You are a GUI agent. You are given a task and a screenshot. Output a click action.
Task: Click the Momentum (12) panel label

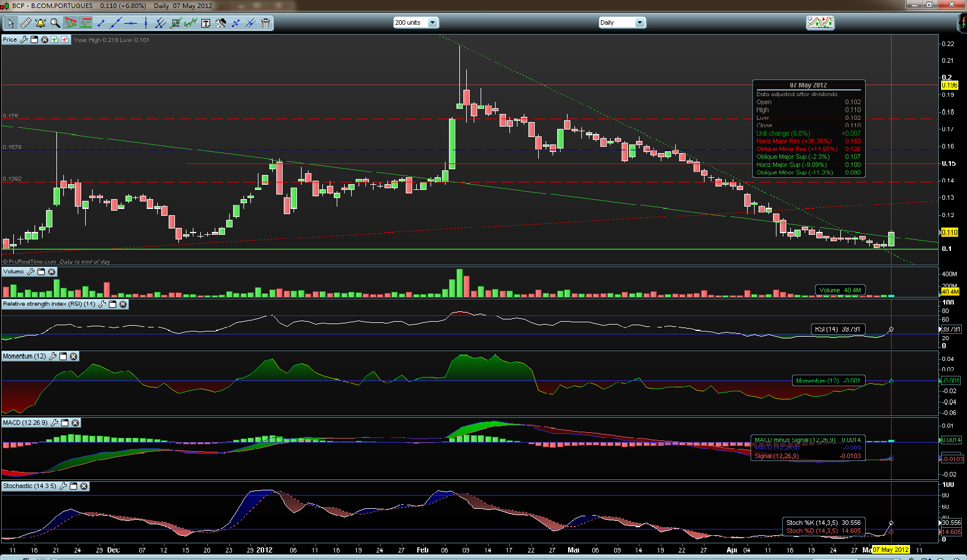[24, 356]
